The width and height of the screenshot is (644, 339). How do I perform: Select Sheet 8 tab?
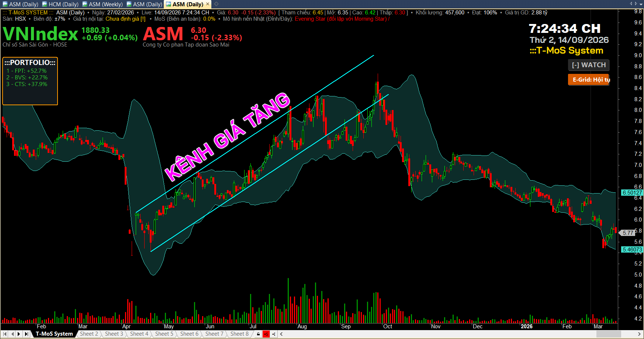pyautogui.click(x=239, y=334)
